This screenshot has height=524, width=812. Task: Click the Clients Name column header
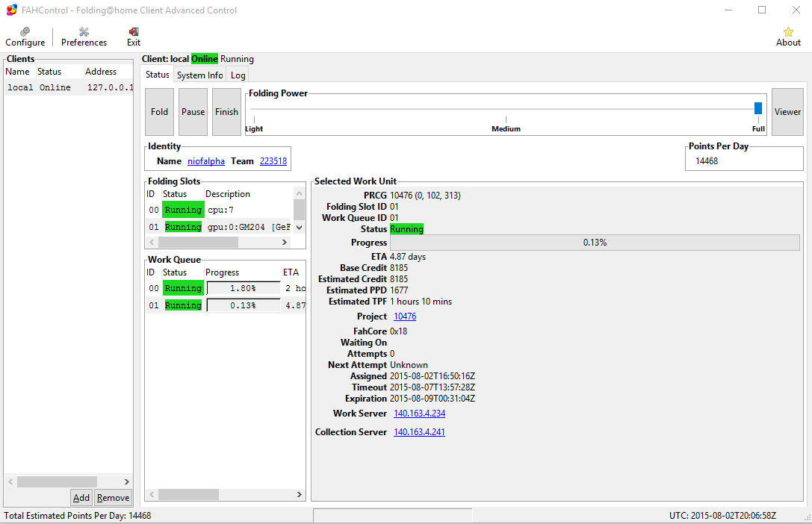(x=19, y=72)
